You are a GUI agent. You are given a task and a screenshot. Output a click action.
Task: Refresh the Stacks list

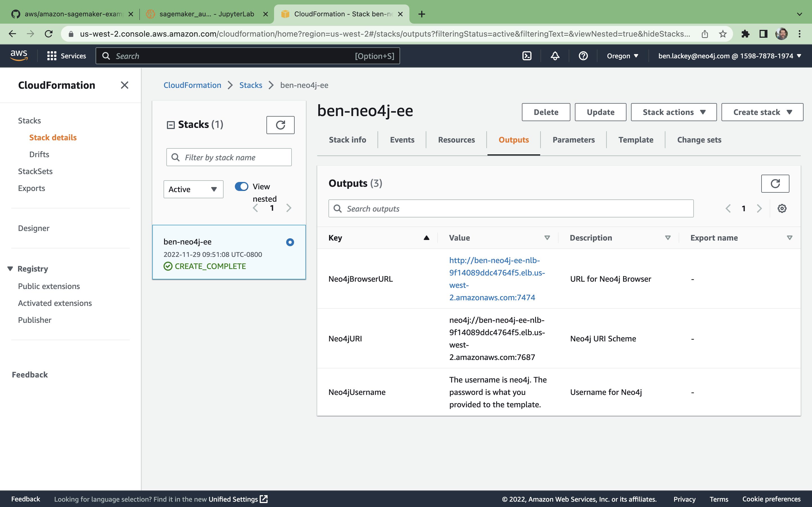280,125
